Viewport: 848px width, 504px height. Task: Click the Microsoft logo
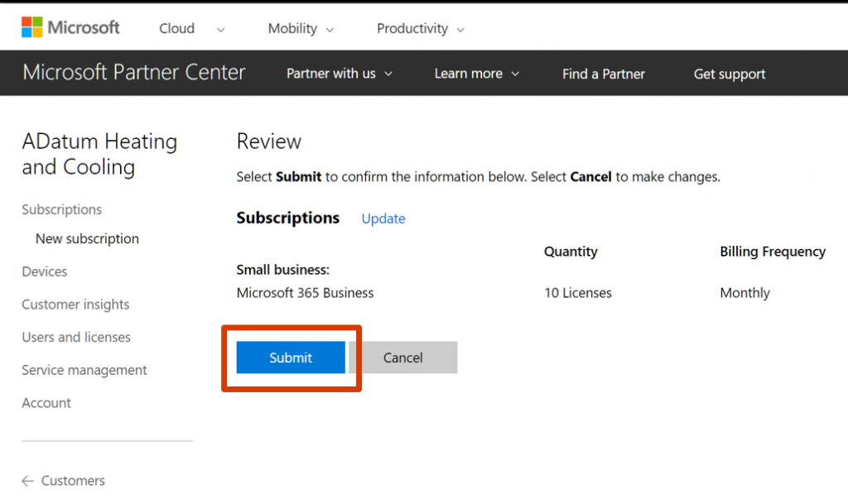(x=70, y=27)
